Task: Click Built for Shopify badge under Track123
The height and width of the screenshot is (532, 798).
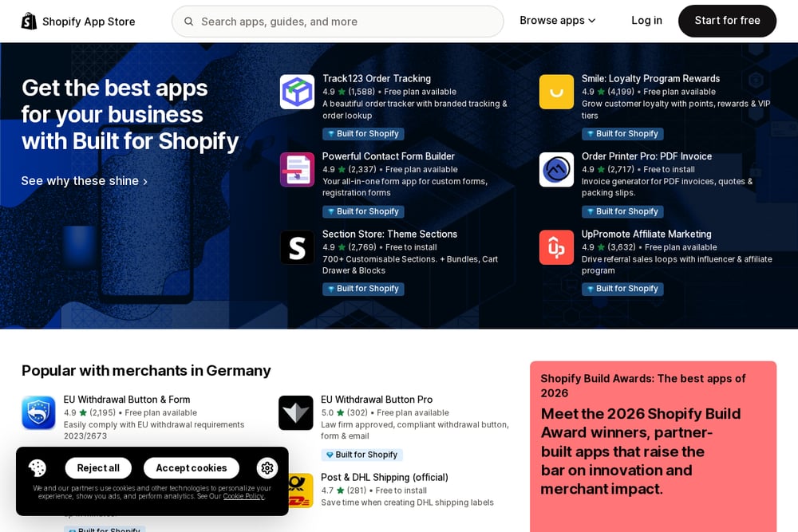Action: click(363, 134)
